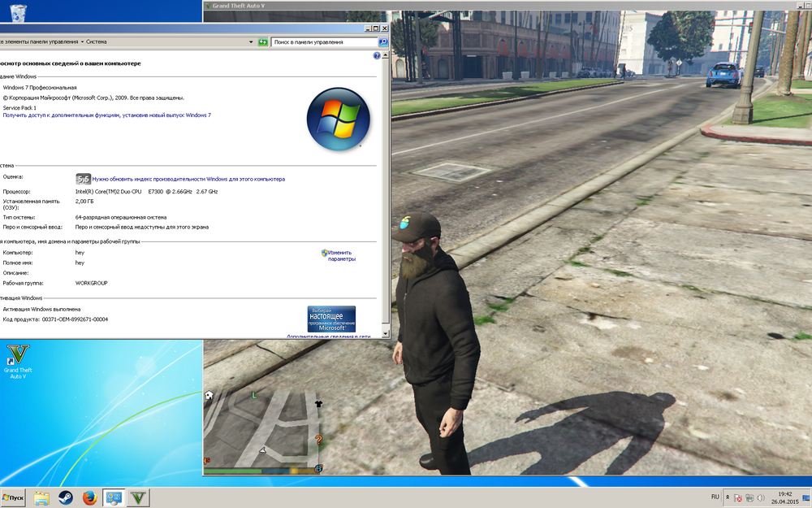
Task: Click the green L marker on minimap
Action: pos(254,395)
